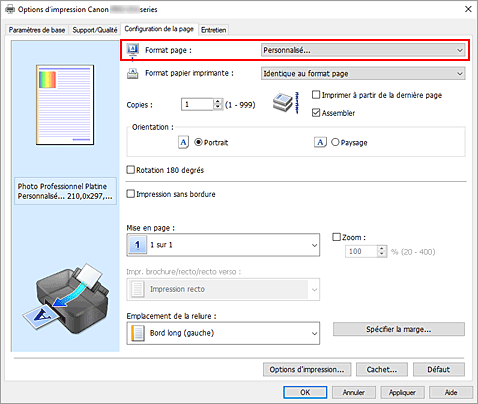This screenshot has height=404, width=478.
Task: Close the print options dialog
Action: coord(468,9)
